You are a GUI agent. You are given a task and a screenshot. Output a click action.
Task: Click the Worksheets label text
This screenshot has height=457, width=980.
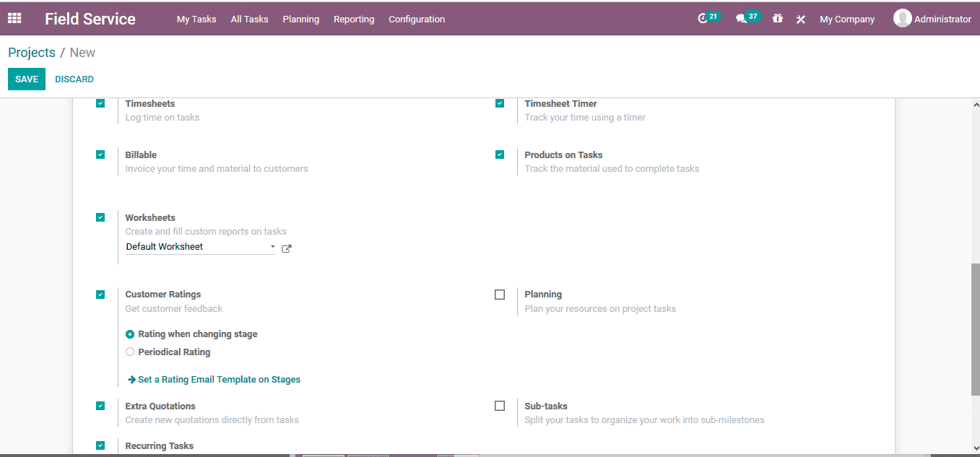tap(150, 218)
